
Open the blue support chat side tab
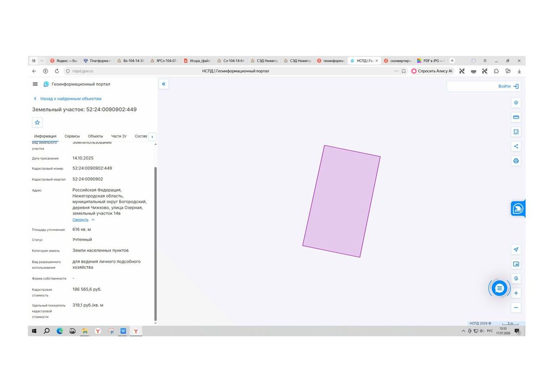coord(518,209)
